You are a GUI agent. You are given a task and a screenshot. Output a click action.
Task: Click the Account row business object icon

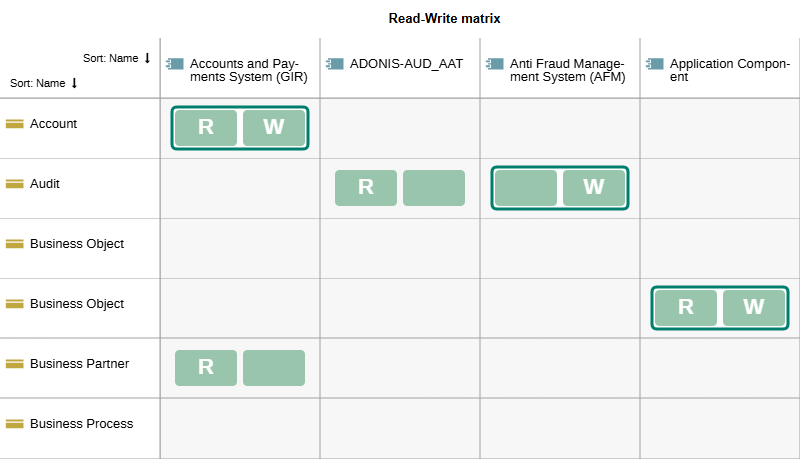[14, 124]
